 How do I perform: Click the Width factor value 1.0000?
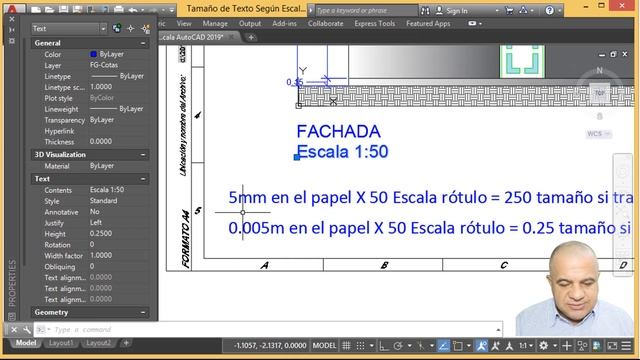(x=101, y=255)
